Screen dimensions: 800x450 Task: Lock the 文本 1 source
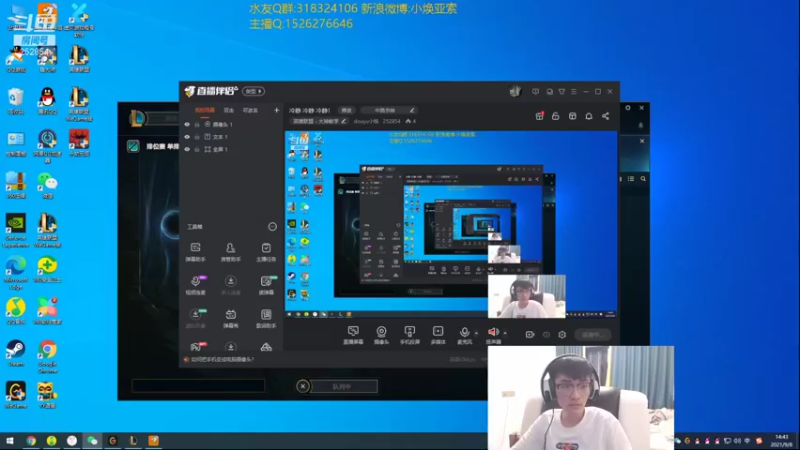[197, 137]
